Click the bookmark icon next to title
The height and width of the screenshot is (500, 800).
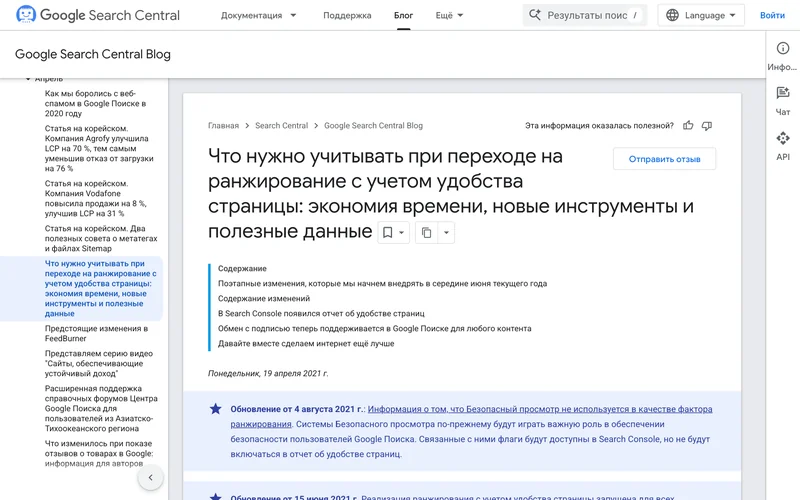[387, 233]
